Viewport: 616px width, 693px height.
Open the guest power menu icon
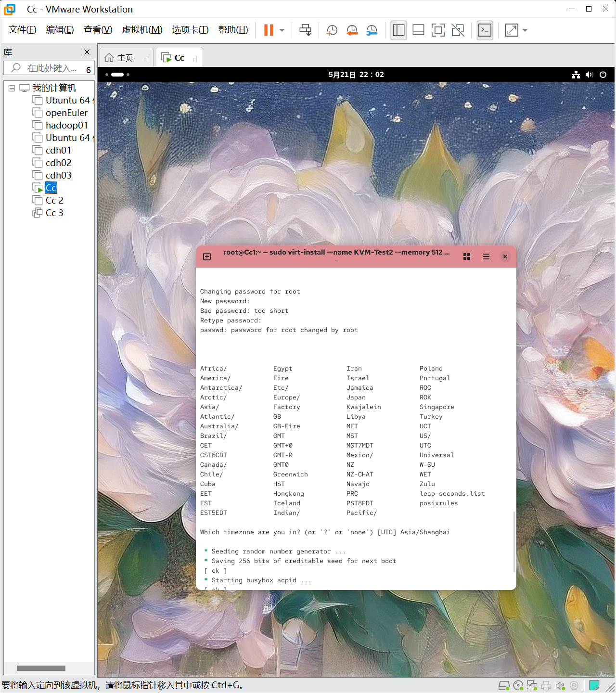(x=603, y=75)
